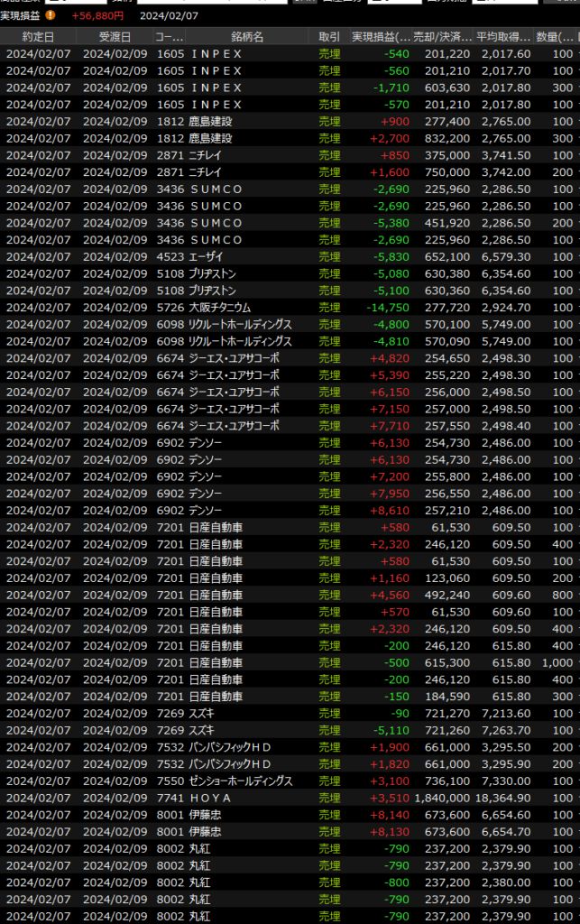Click the 取引 column header
Image resolution: width=580 pixels, height=924 pixels.
point(329,37)
